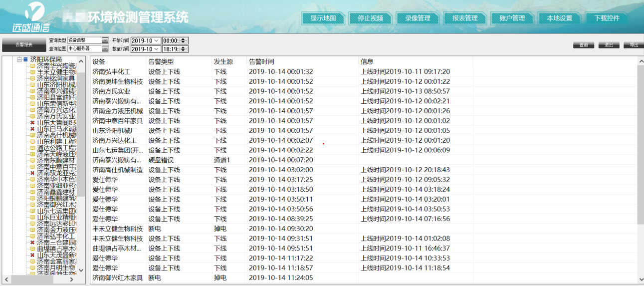Click the device icon next to 丰禾立健生物 in tree
This screenshot has height=286, width=644.
tap(32, 72)
